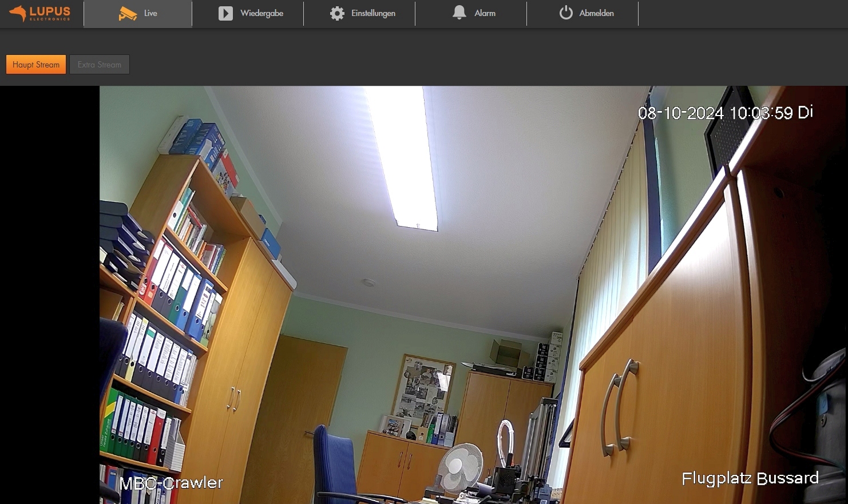
Task: Click the Flugplatz Bussard overlay text
Action: [750, 478]
